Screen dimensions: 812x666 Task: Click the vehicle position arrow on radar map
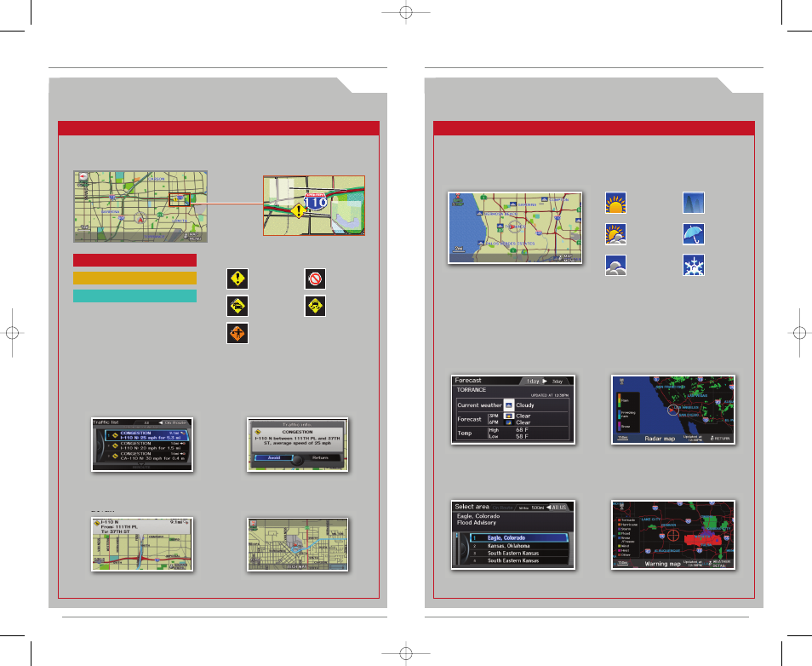point(672,410)
